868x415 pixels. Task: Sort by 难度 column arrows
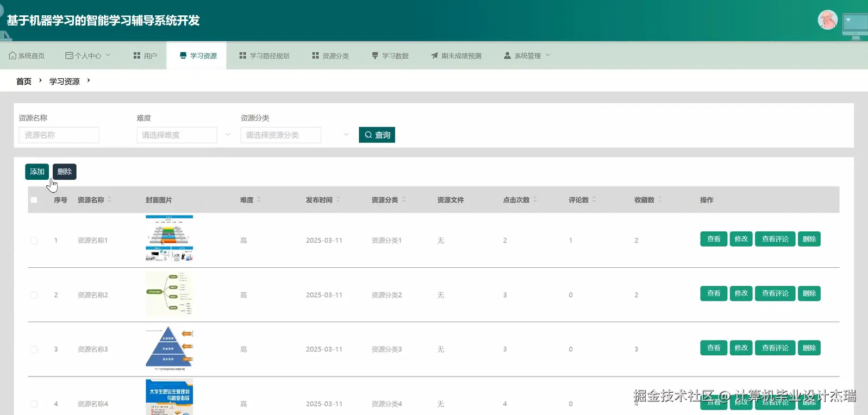[259, 199]
